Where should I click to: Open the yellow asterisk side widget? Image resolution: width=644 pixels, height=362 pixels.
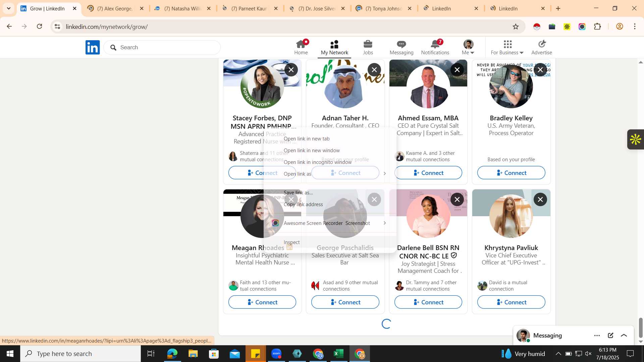(635, 139)
